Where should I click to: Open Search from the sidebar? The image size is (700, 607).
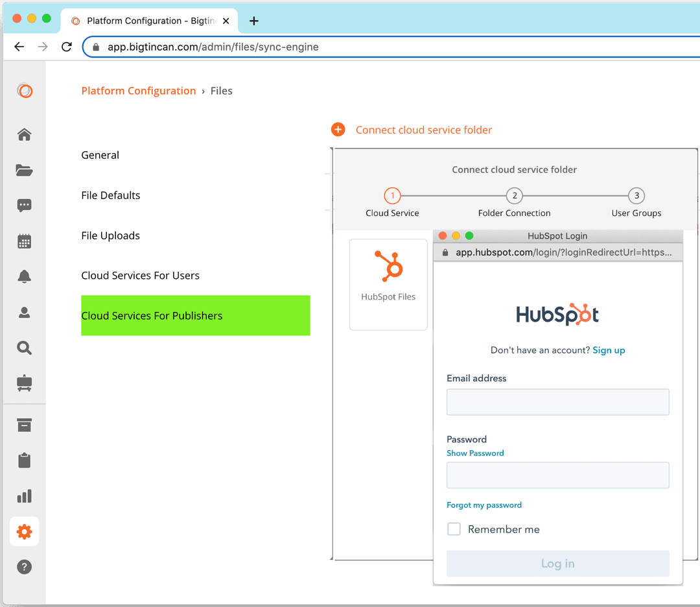tap(24, 348)
